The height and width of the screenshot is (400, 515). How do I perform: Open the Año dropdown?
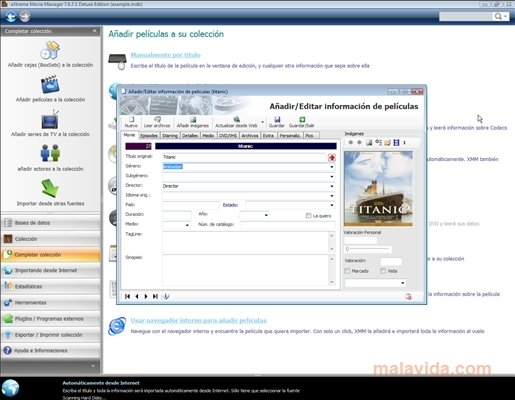point(266,215)
